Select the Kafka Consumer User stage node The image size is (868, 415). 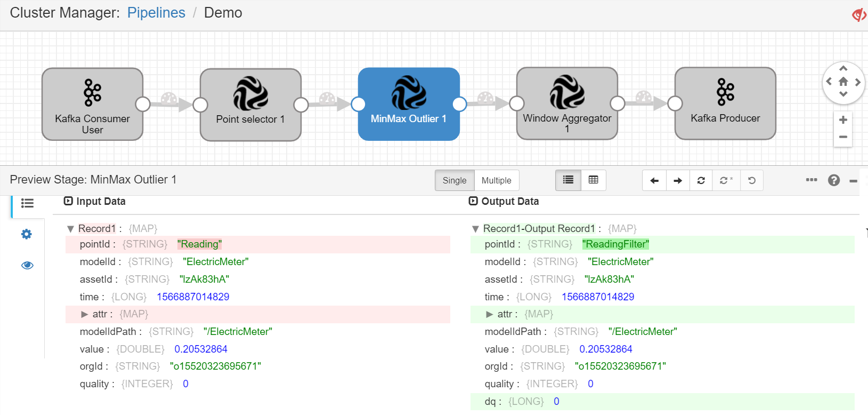pyautogui.click(x=92, y=104)
